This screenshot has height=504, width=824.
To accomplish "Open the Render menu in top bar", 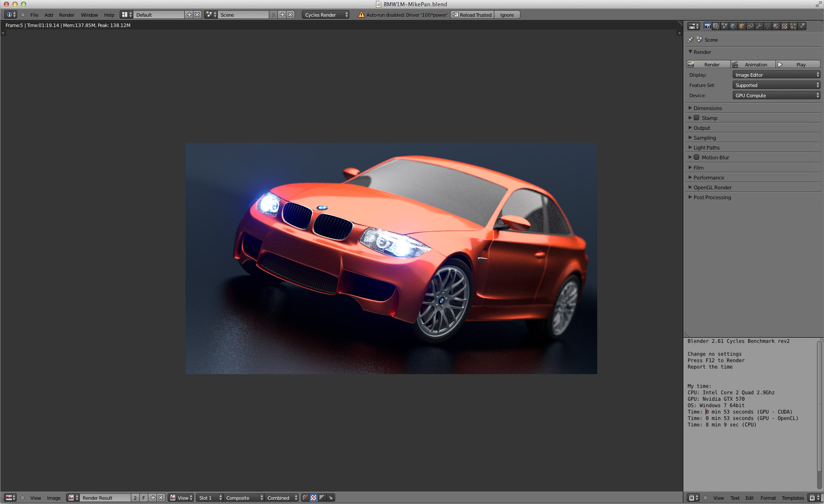I will click(x=67, y=15).
